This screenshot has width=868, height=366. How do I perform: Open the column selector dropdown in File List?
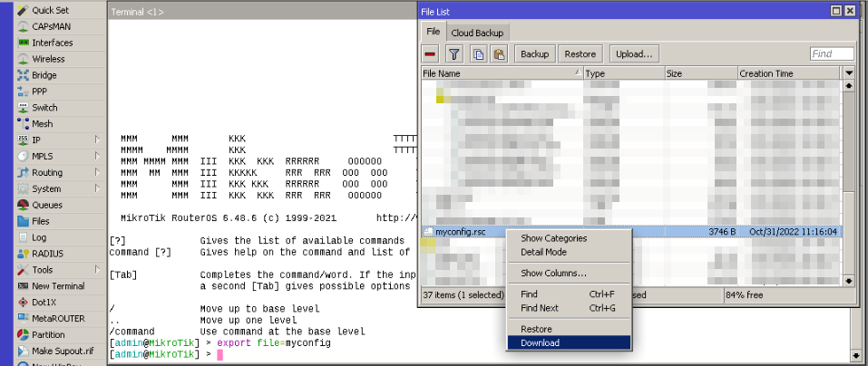850,73
